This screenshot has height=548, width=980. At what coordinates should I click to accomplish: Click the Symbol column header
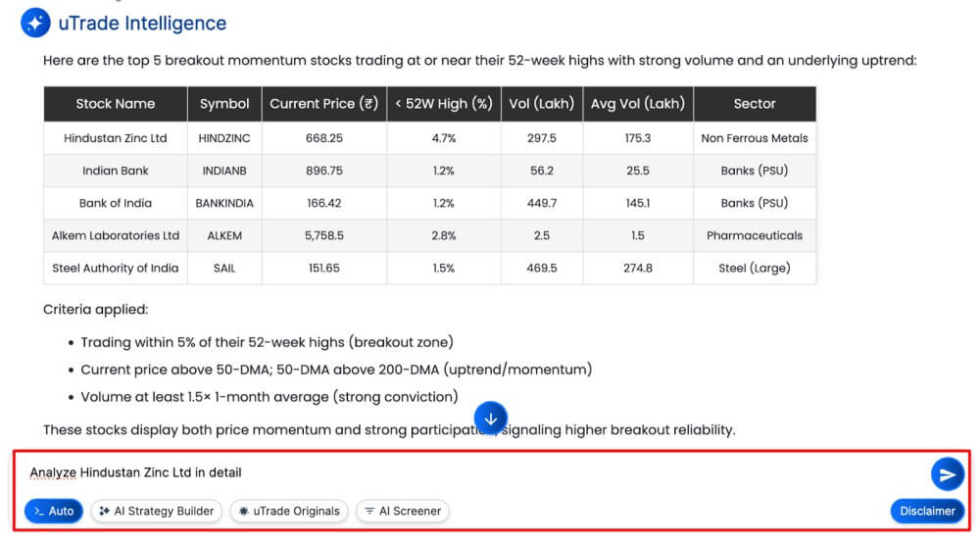coord(224,104)
